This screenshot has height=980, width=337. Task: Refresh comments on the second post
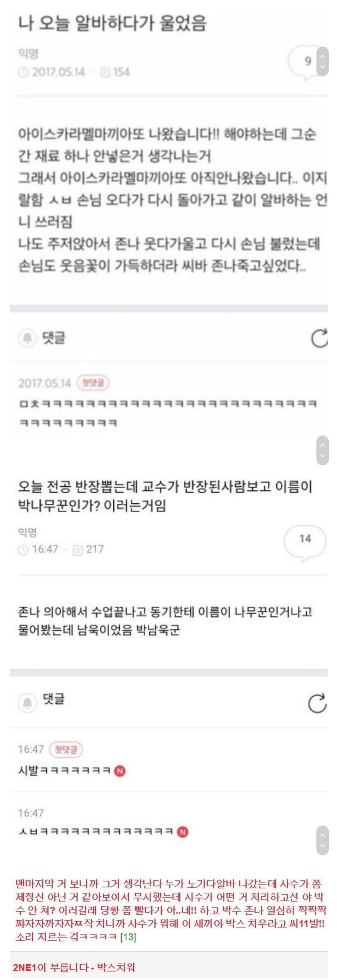pyautogui.click(x=317, y=703)
